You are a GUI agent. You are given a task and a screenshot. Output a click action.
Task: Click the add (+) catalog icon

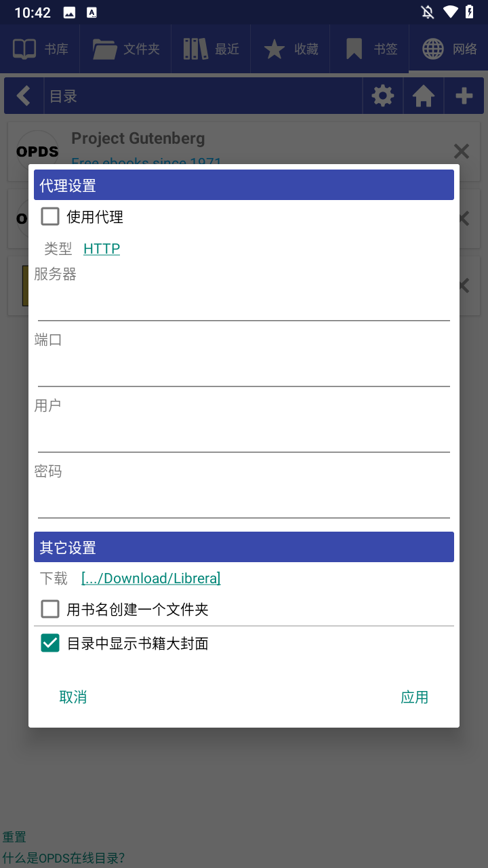click(464, 96)
